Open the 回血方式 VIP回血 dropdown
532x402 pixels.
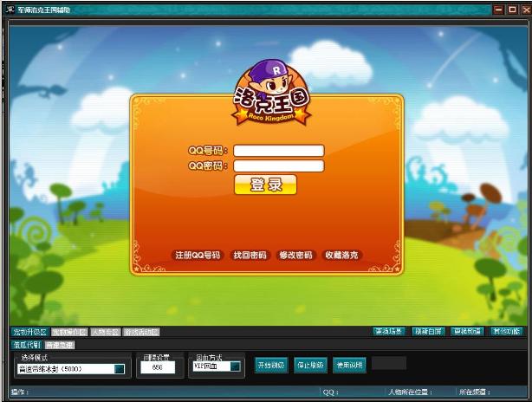235,366
